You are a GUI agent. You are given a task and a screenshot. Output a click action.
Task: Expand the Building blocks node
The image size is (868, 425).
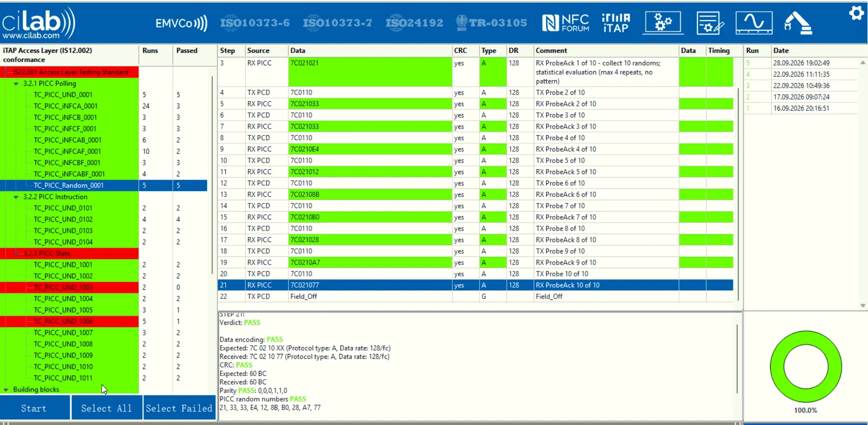tap(6, 389)
